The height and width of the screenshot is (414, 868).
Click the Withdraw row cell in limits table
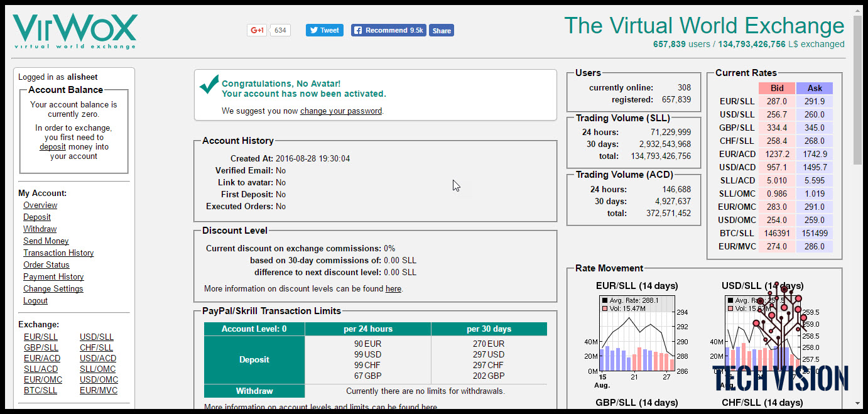tap(254, 391)
